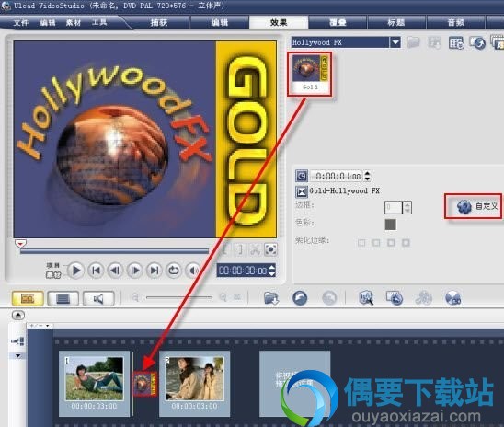
Task: Undo the last action
Action: click(x=300, y=298)
